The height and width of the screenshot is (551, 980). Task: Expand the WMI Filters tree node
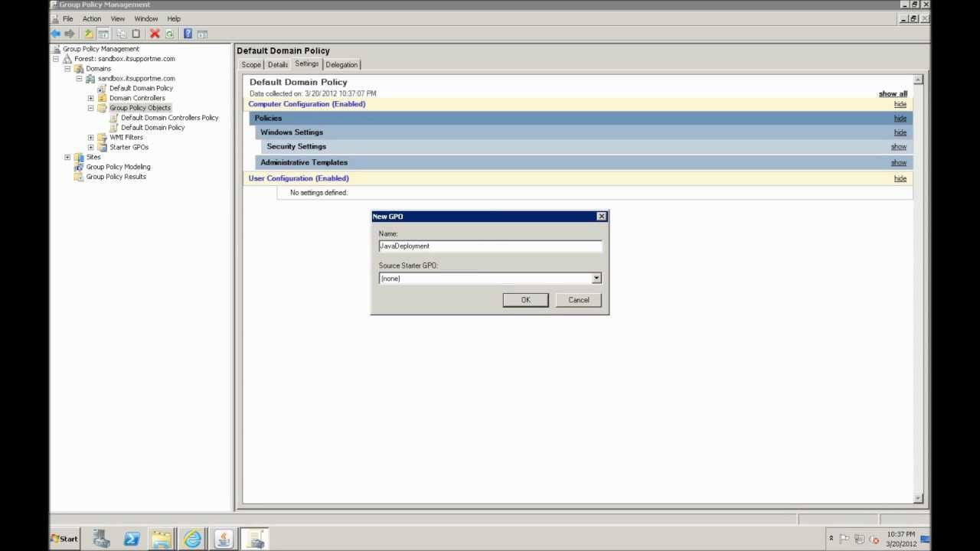[90, 137]
